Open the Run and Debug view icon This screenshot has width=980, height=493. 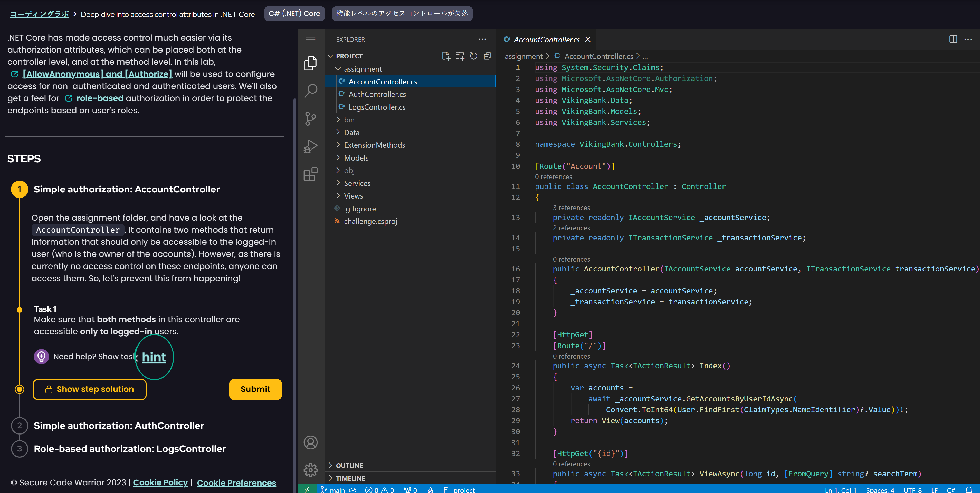click(x=310, y=146)
